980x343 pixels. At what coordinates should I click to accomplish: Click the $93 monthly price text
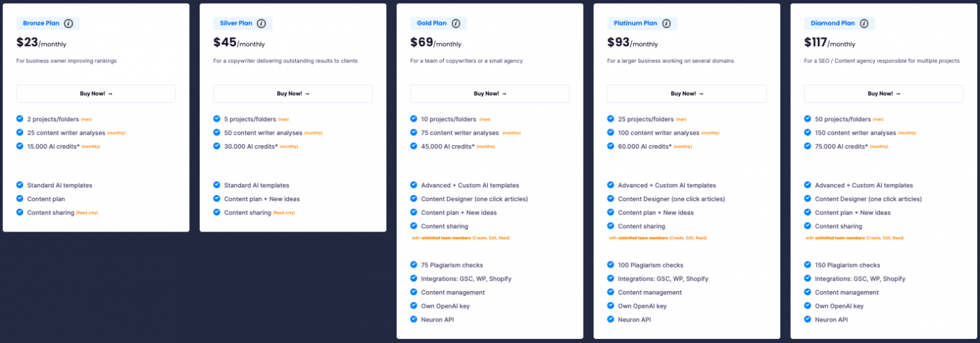[x=632, y=43]
